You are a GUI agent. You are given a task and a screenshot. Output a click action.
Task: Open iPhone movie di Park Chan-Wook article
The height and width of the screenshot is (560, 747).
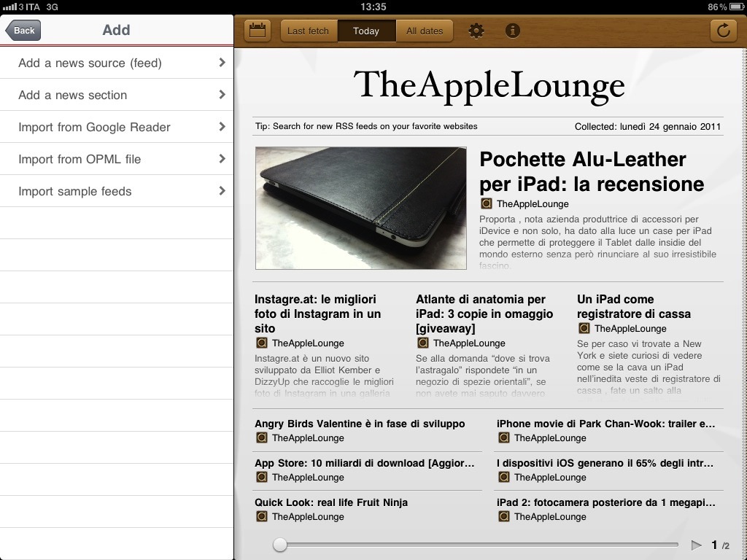coord(605,424)
